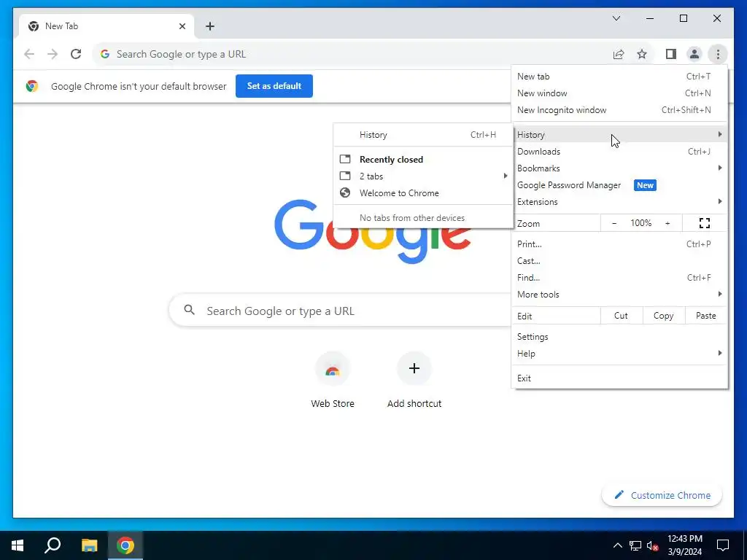Open the tab search chevron
Screen dimensions: 747x560
[x=616, y=18]
